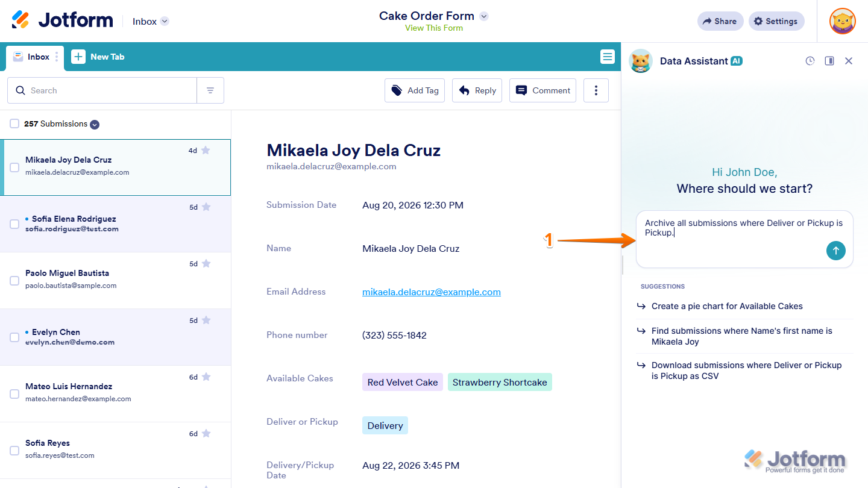
Task: Open the filter icon beside search
Action: (x=210, y=90)
